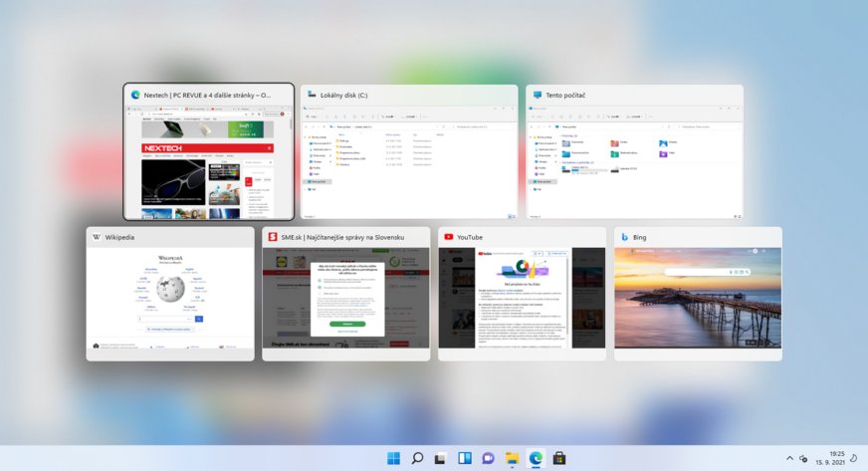Switch to the Nextech PC REVUE Edge window
The image size is (868, 471).
pyautogui.click(x=208, y=159)
